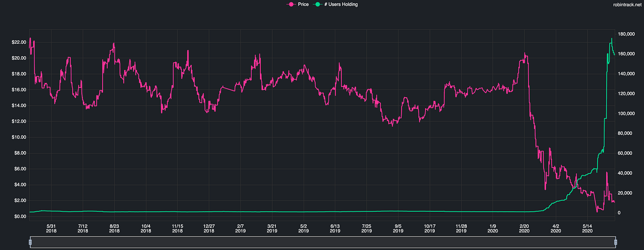Open the robintrack.net watermark link
This screenshot has height=250, width=644.
[628, 4]
